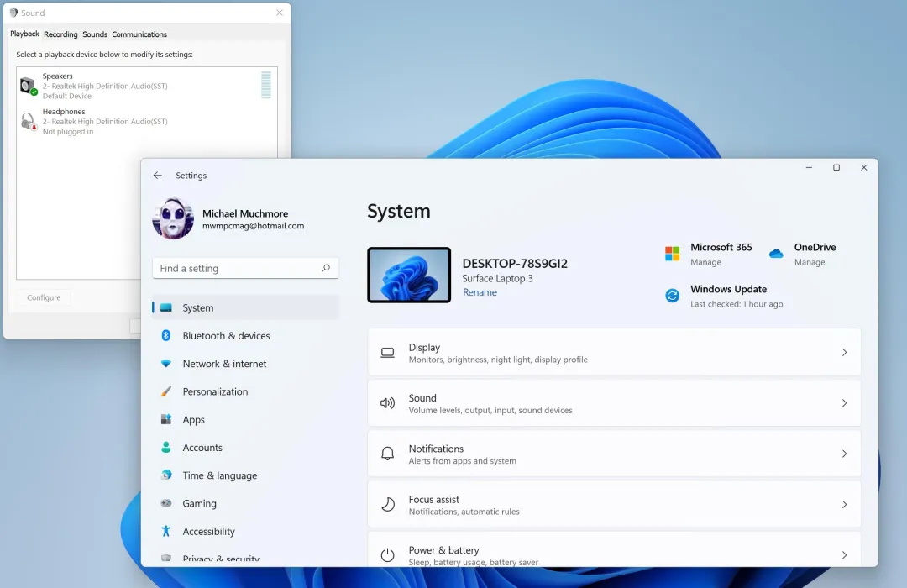Screen dimensions: 907x588
Task: Close the Sound dialog window
Action: (280, 13)
